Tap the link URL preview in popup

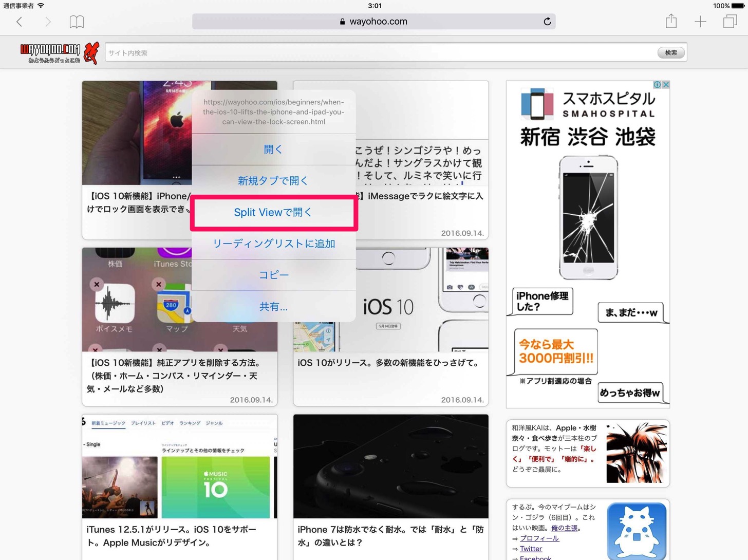point(273,112)
